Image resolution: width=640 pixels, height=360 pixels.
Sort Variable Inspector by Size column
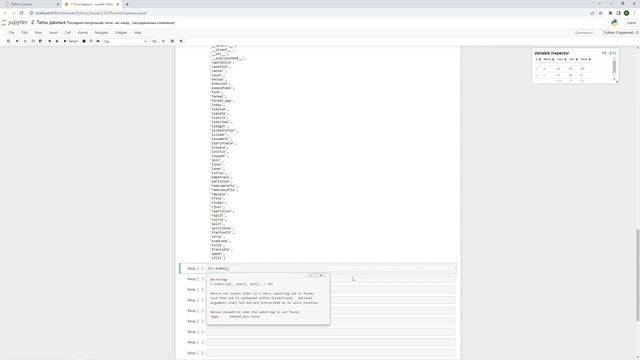click(573, 60)
